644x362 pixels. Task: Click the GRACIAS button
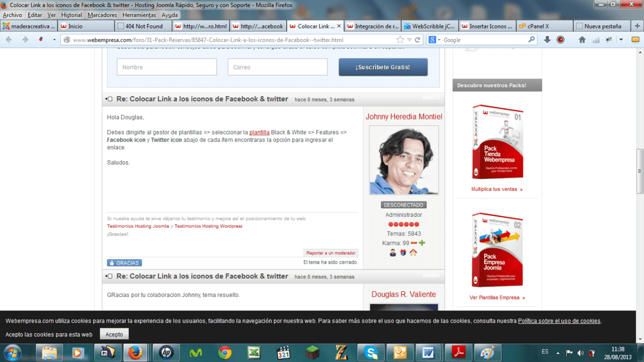[125, 262]
